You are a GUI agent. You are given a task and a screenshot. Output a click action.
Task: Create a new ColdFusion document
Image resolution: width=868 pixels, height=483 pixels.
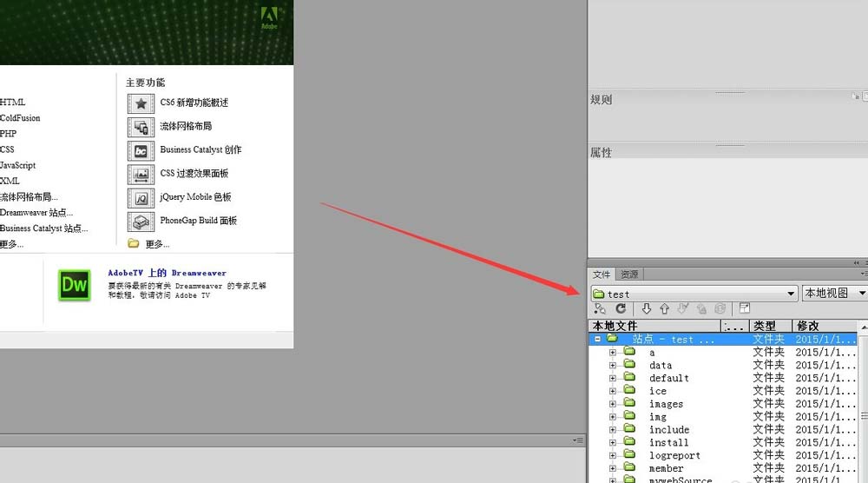coord(20,118)
